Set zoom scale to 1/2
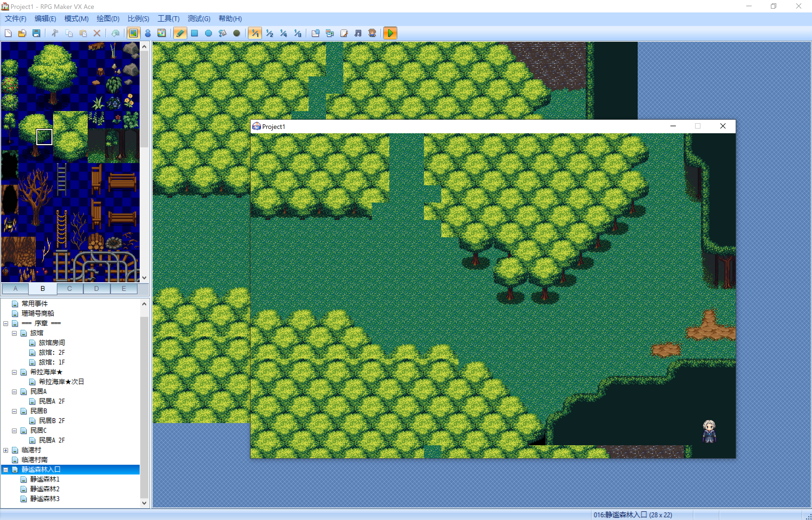Image resolution: width=812 pixels, height=520 pixels. pos(269,33)
